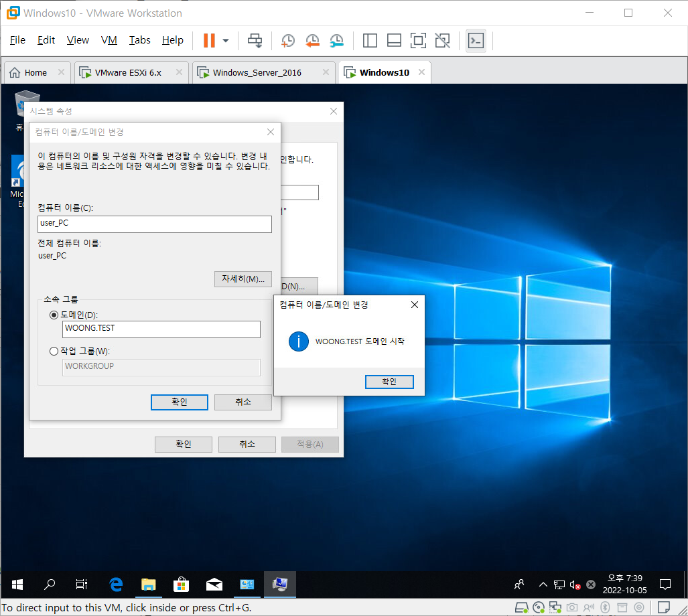688x616 pixels.
Task: Click 취소 in the 시스템 속성 window
Action: 247,444
